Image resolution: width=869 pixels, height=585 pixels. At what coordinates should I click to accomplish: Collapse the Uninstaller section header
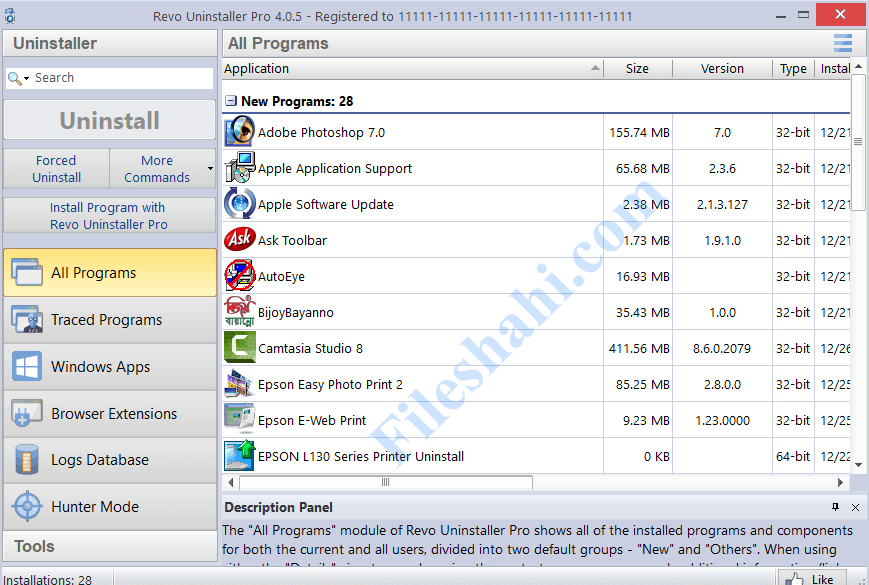pos(110,43)
